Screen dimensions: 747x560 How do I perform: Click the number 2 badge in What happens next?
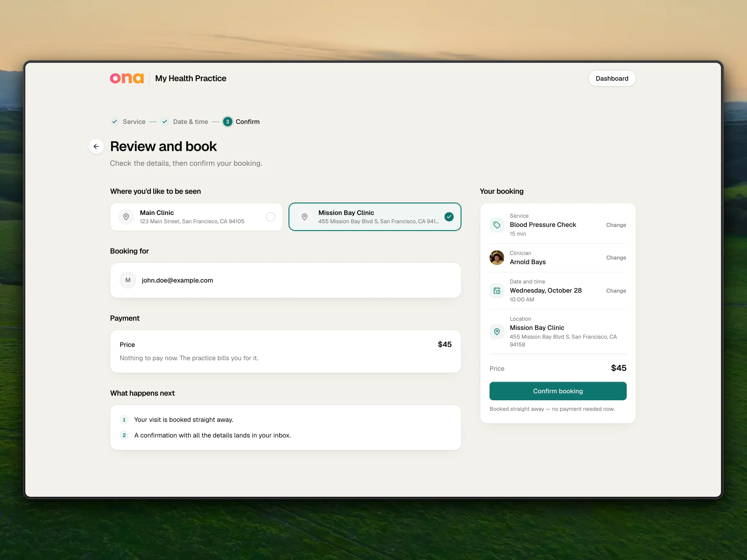tap(124, 435)
